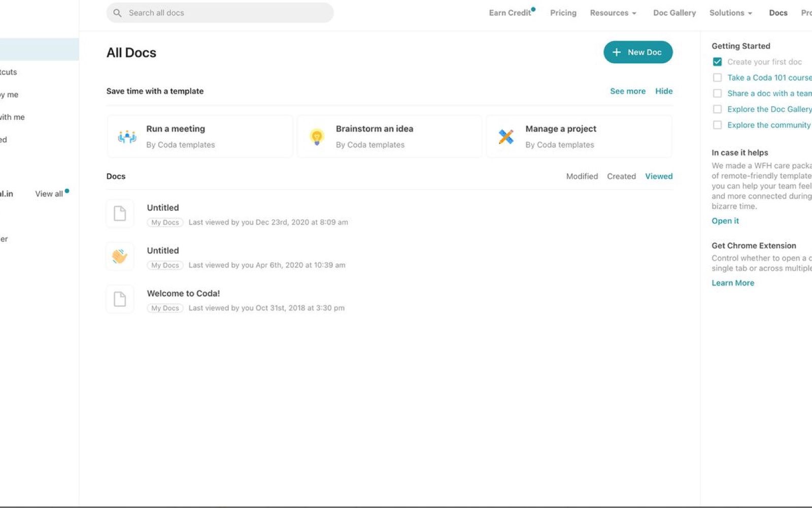Open the Doc Gallery nav item
Screen dimensions: 812x508
674,13
